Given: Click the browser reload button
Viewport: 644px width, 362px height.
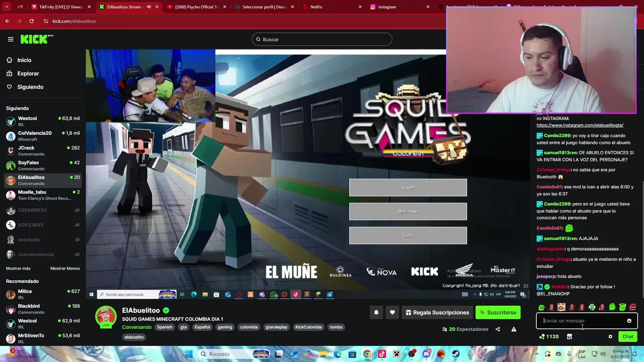Looking at the screenshot, I should pyautogui.click(x=31, y=21).
